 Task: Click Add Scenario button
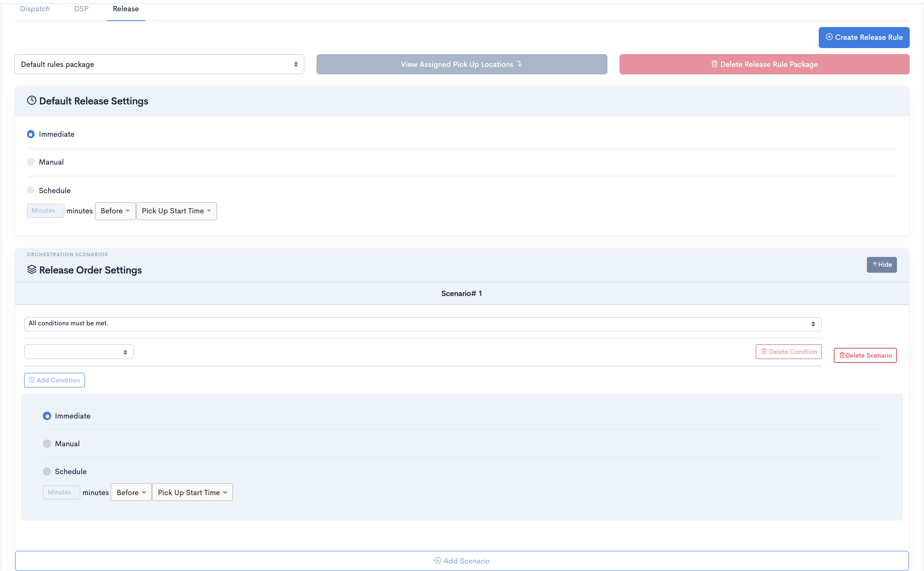tap(462, 561)
